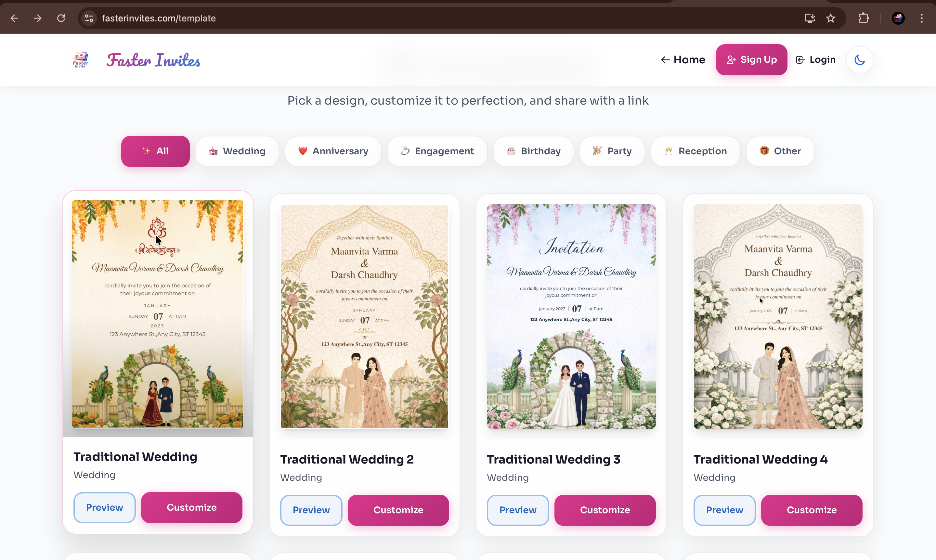Click the browser back navigation arrow

(14, 18)
